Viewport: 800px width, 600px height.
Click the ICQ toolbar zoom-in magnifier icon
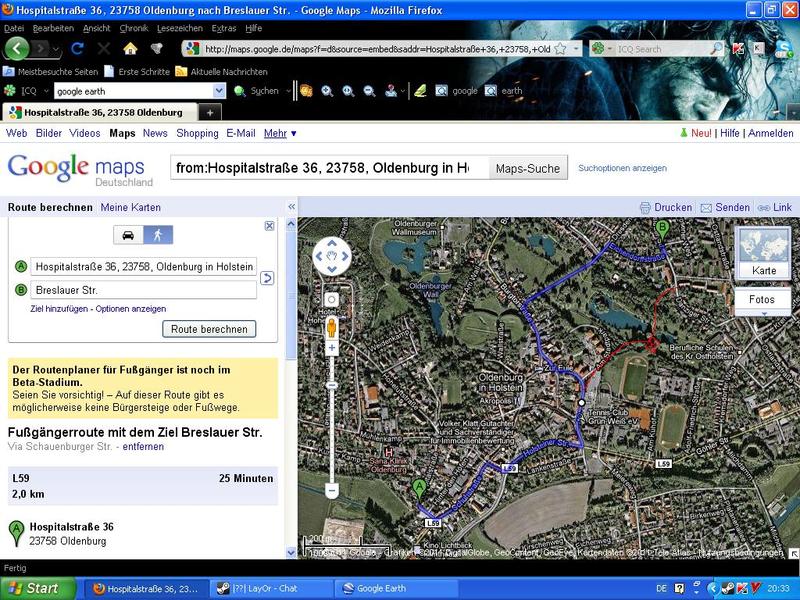pos(327,91)
